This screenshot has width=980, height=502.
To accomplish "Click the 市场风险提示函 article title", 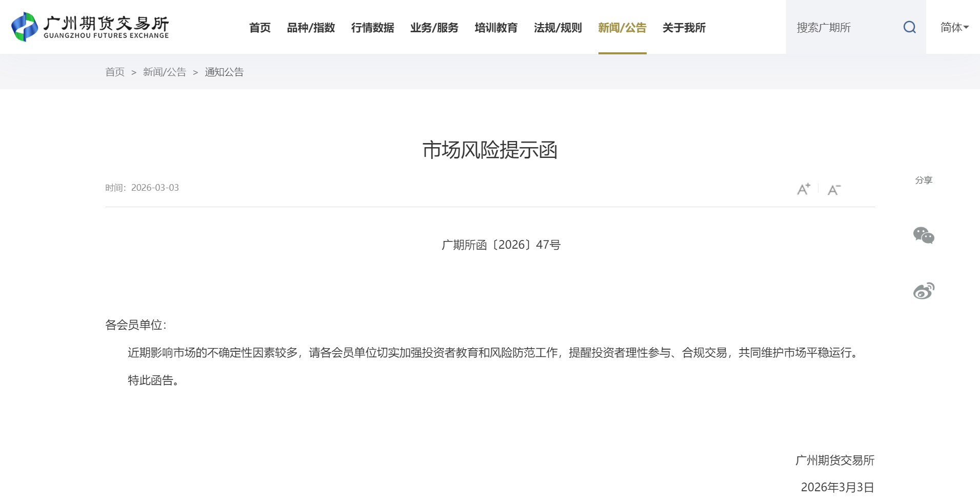I will [x=490, y=150].
